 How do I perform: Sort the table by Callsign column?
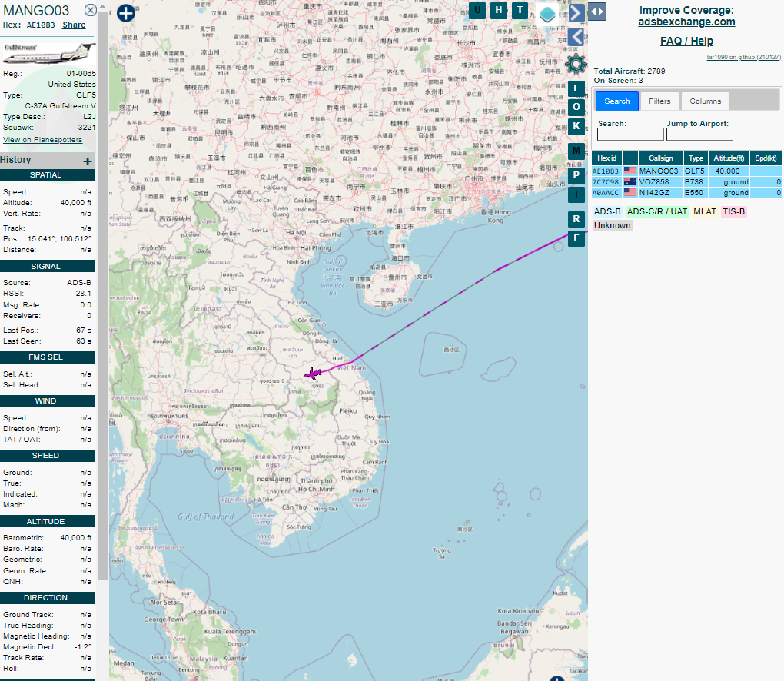point(660,158)
